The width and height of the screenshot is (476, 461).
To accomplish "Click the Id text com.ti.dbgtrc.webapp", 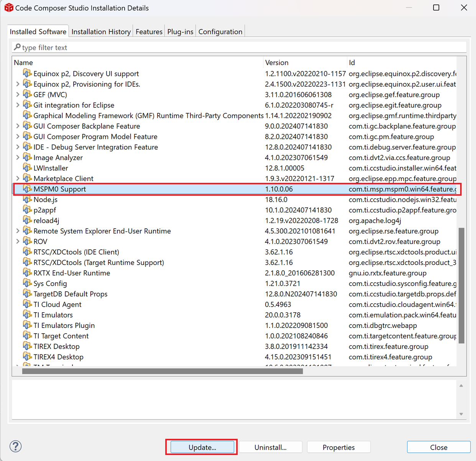I will point(383,325).
